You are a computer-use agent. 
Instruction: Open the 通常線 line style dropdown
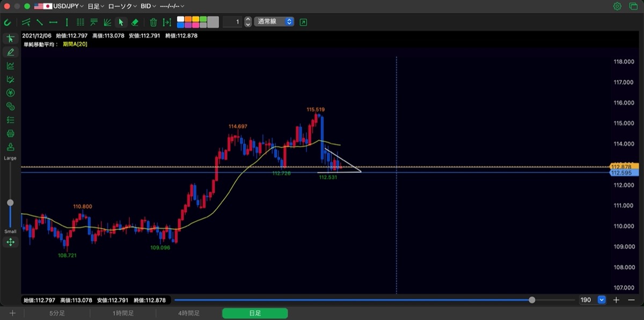[x=274, y=22]
